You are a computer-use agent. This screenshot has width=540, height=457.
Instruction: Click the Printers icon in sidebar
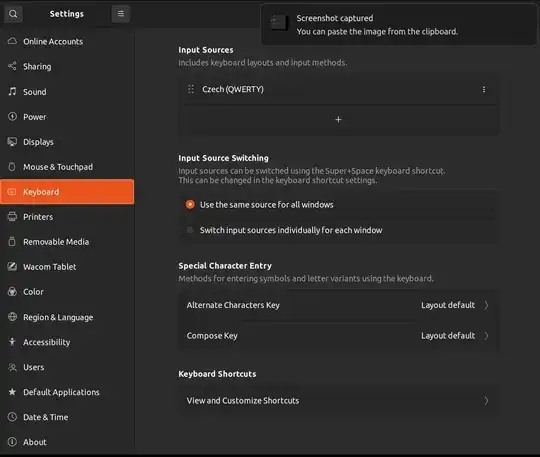(x=12, y=217)
